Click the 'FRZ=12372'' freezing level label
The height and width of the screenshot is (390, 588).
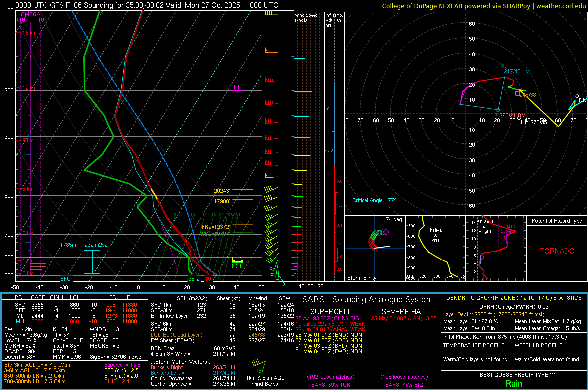click(x=216, y=227)
